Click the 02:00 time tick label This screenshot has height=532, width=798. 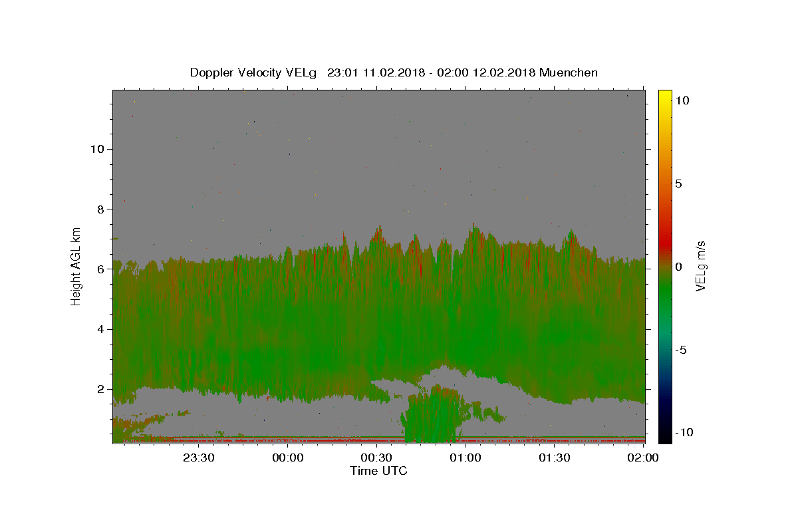(x=643, y=458)
